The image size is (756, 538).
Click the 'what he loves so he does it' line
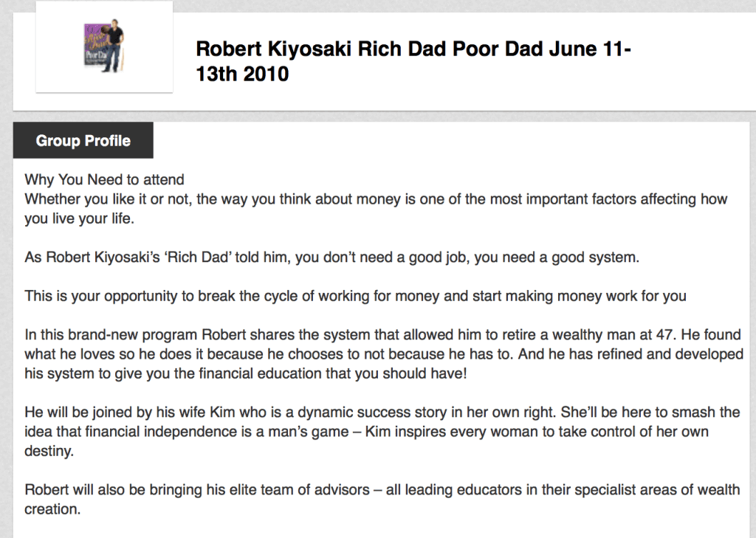[x=384, y=354]
